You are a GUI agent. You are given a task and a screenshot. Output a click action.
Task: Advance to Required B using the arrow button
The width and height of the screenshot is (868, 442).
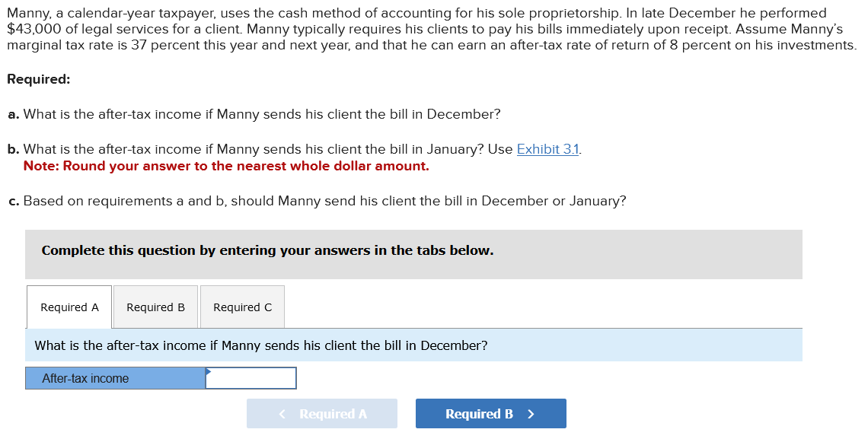pyautogui.click(x=490, y=413)
